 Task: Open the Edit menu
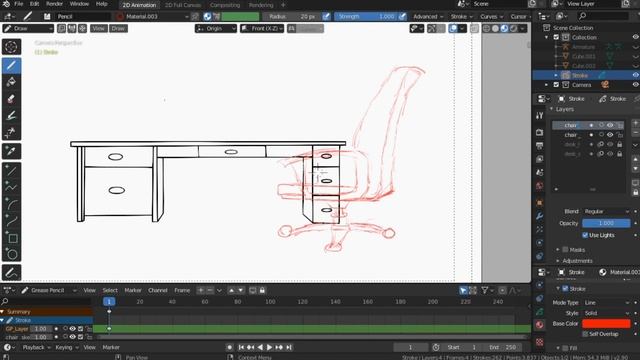point(35,4)
